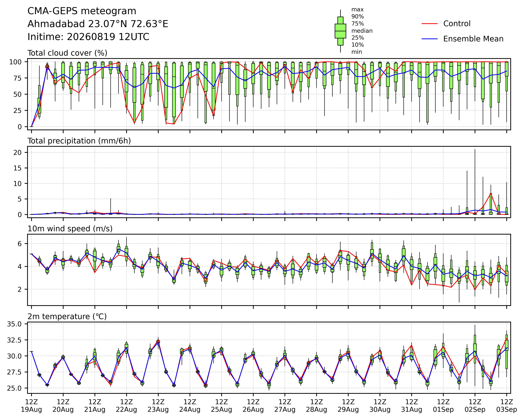Click the blue Ensemble Mean line sample
The width and height of the screenshot is (524, 420).
[x=429, y=39]
